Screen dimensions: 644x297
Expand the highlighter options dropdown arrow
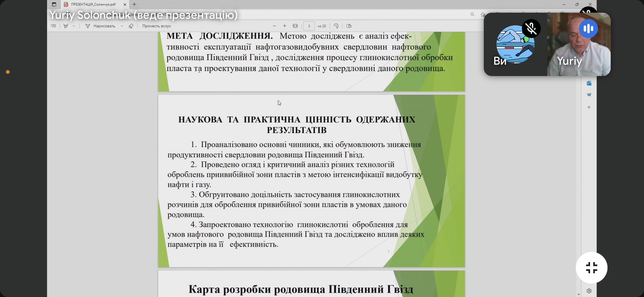(x=74, y=26)
